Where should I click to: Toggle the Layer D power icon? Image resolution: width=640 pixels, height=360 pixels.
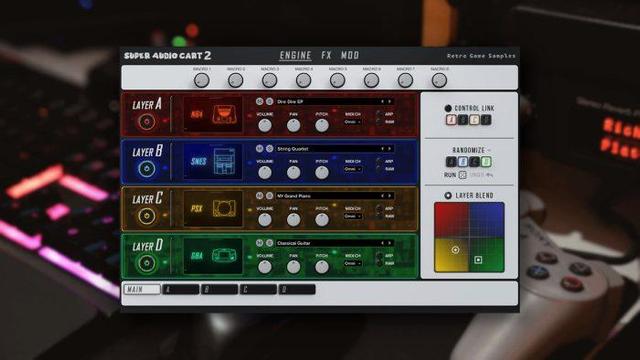[147, 263]
